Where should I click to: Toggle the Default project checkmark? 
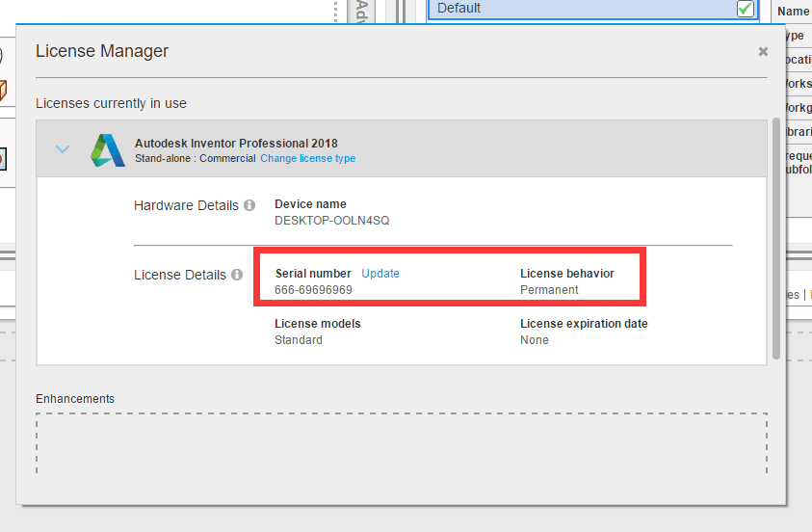click(745, 9)
